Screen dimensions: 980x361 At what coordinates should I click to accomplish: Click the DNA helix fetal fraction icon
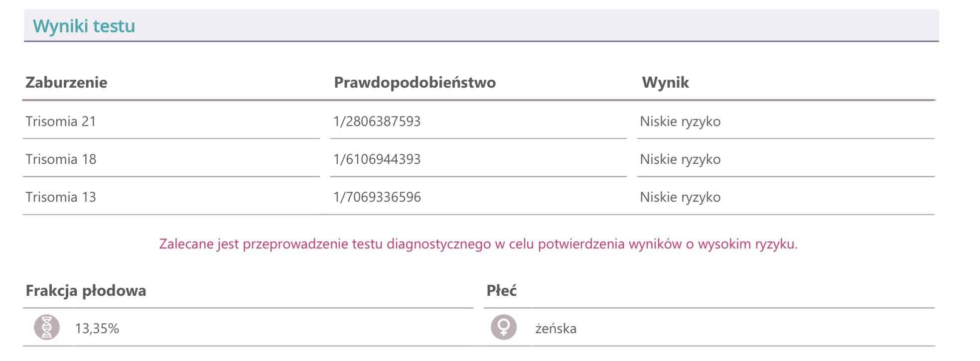(x=47, y=328)
